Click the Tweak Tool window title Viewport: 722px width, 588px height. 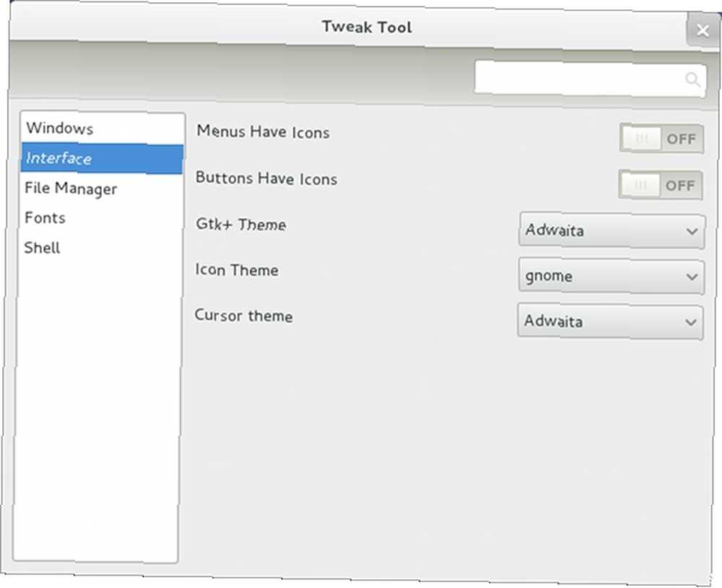(367, 27)
